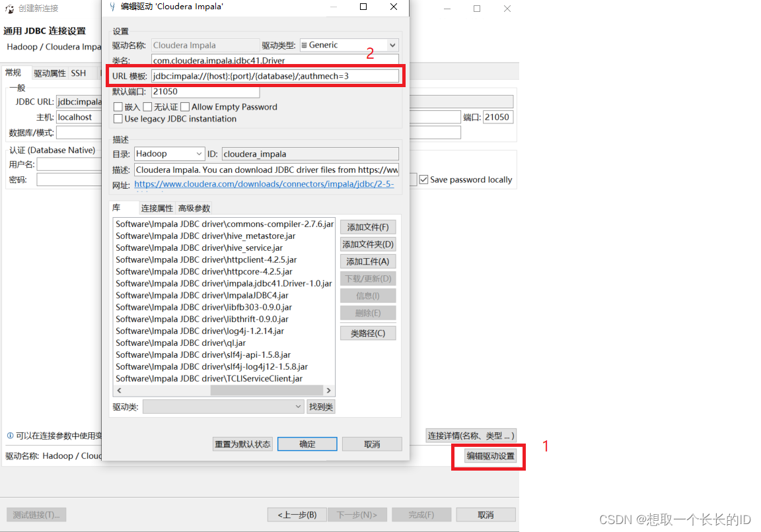The height and width of the screenshot is (532, 761).
Task: Click the 类名 input field
Action: coord(275,60)
